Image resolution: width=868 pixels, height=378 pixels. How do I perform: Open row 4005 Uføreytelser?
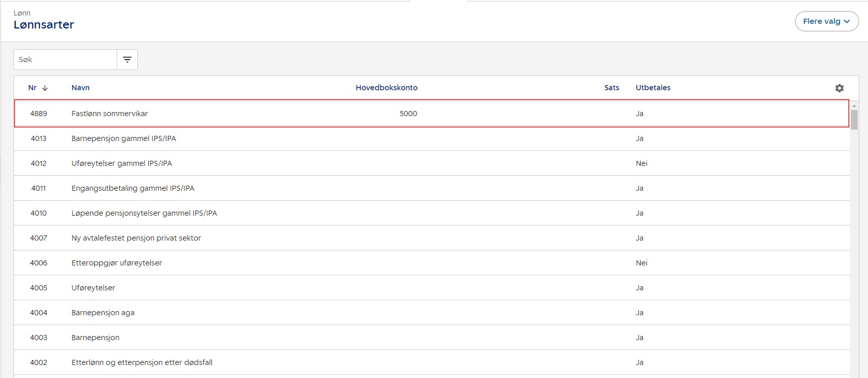pos(93,288)
